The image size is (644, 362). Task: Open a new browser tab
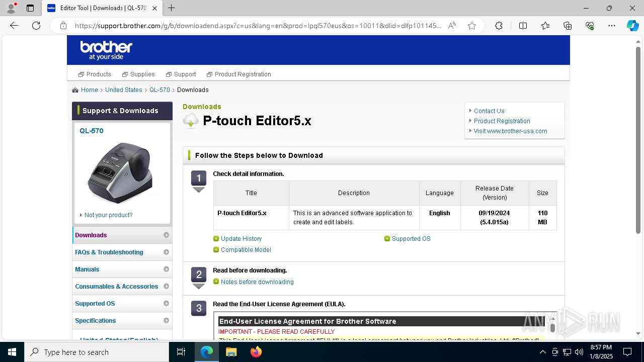[172, 8]
